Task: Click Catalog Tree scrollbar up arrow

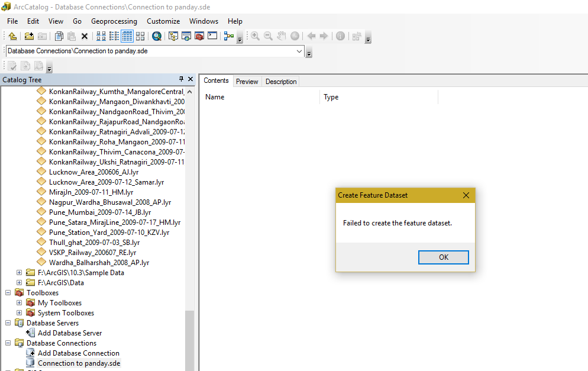Action: (190, 92)
